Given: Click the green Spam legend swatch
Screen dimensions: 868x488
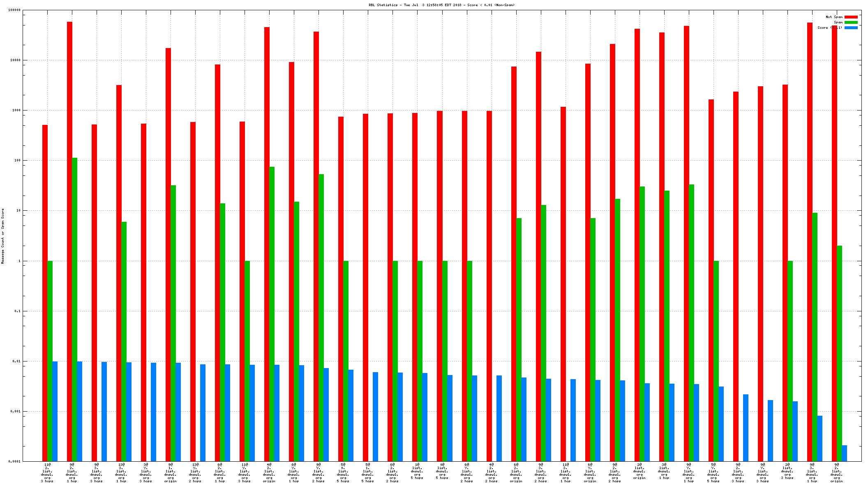Looking at the screenshot, I should [x=851, y=22].
